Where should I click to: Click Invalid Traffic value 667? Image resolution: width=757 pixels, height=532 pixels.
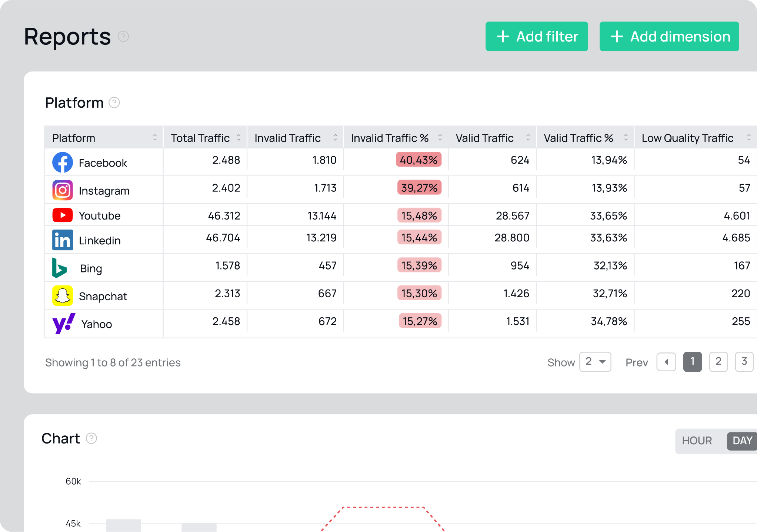(x=327, y=294)
